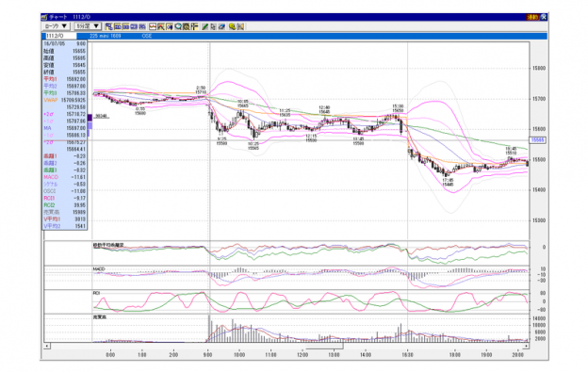Select the green pencil drawing tool
Image resolution: width=588 pixels, height=372 pixels.
click(205, 26)
